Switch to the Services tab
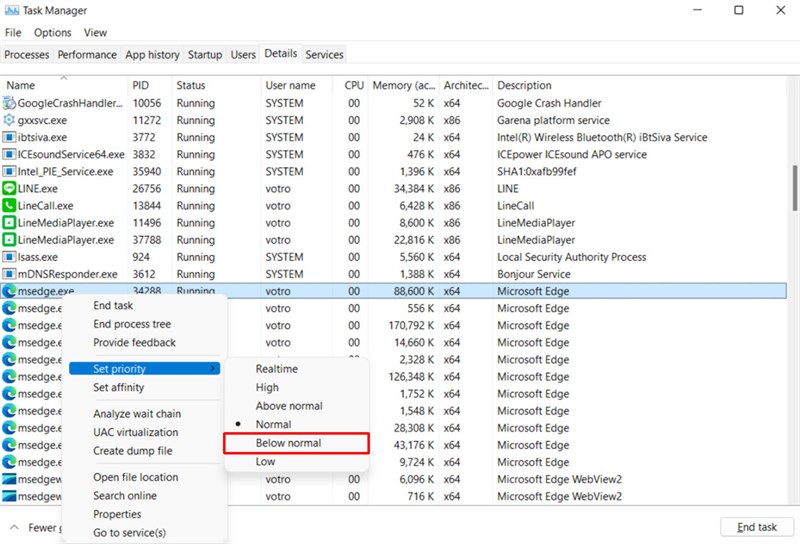 tap(324, 55)
